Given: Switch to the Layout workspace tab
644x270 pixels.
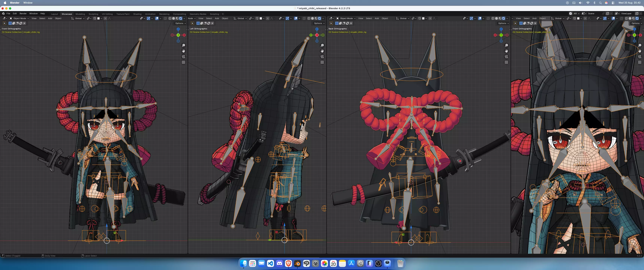Looking at the screenshot, I should point(54,14).
